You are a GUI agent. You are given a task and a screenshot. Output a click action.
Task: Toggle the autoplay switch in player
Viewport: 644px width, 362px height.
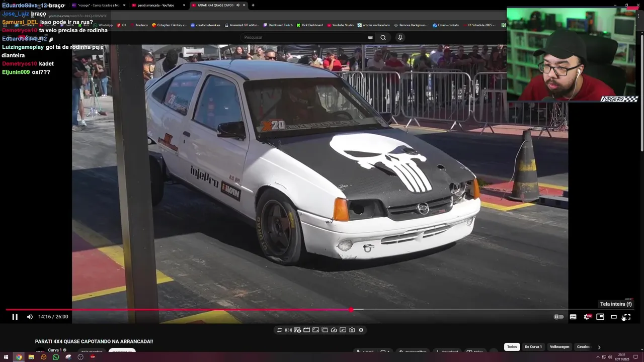pyautogui.click(x=559, y=317)
